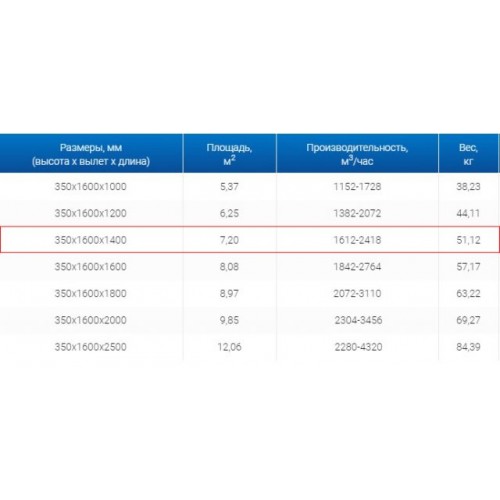Click the area value 8,97

(x=229, y=293)
